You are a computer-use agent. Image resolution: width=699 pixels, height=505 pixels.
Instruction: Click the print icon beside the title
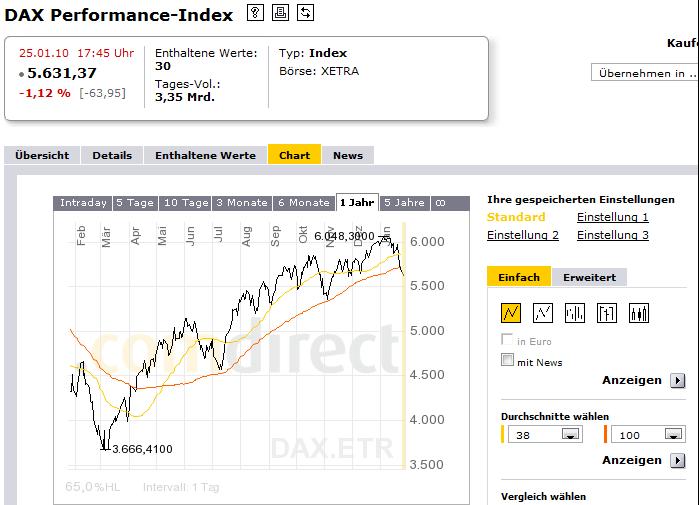pos(280,12)
